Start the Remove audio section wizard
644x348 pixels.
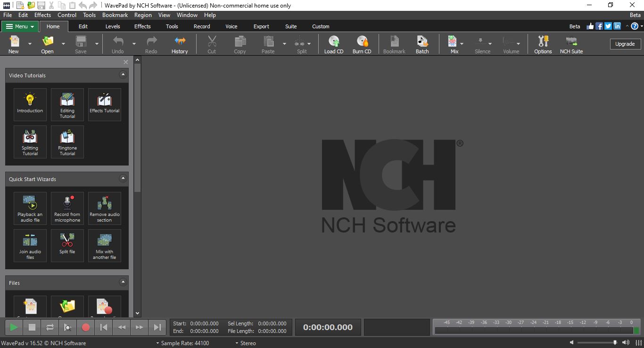(x=105, y=208)
